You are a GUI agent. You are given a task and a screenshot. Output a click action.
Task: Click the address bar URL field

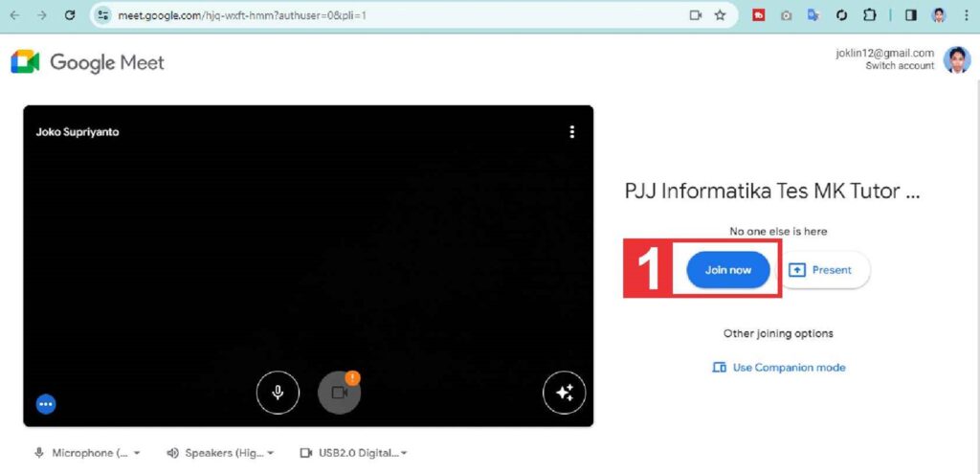[383, 15]
